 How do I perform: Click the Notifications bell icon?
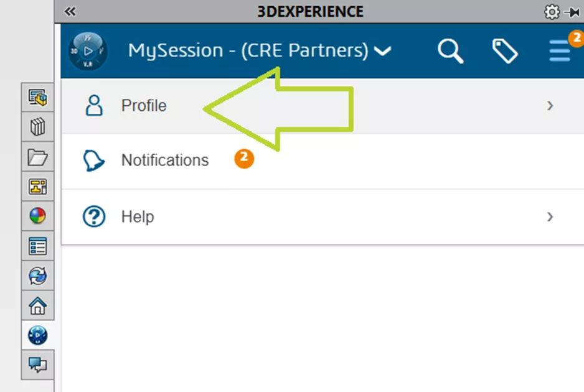click(x=93, y=161)
